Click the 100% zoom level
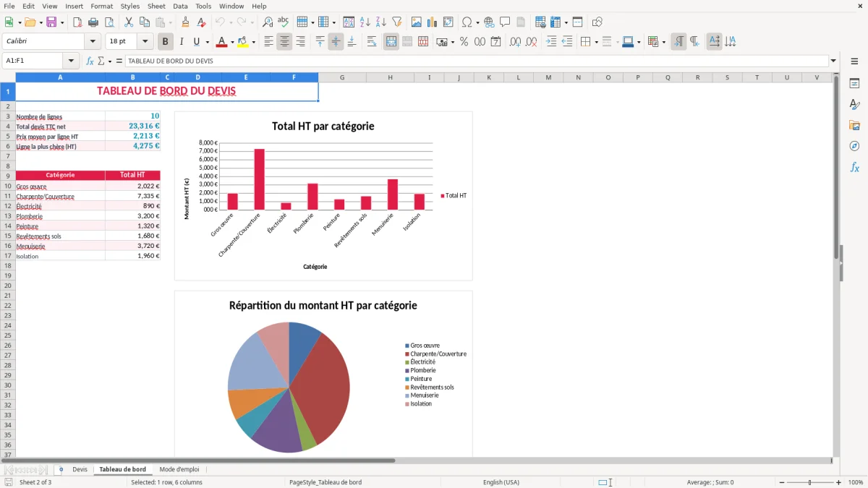 856,482
